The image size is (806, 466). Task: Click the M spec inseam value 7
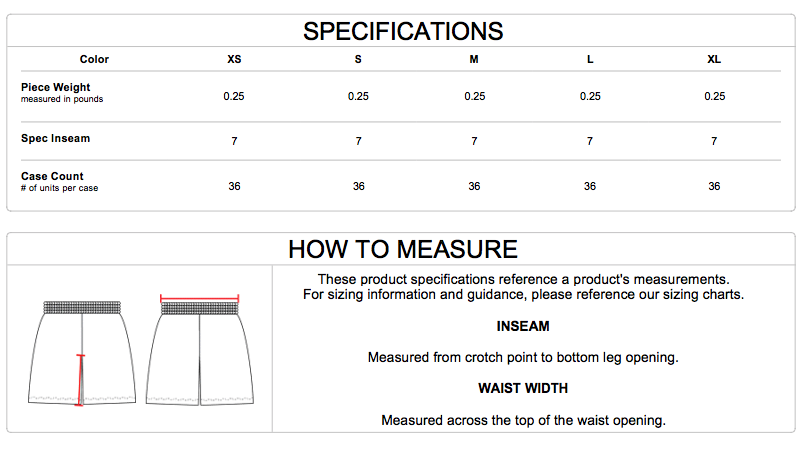(474, 142)
